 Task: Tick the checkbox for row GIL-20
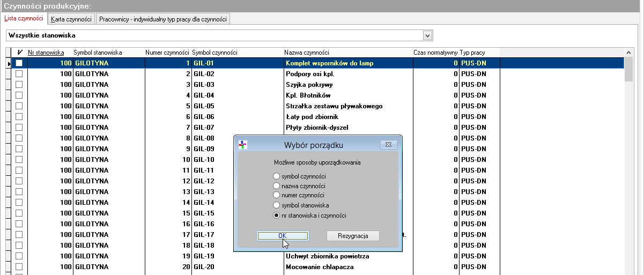[x=19, y=266]
